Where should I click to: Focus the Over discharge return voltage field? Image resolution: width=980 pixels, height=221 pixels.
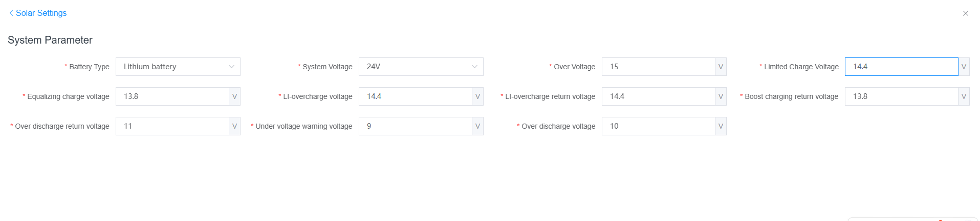pos(172,126)
